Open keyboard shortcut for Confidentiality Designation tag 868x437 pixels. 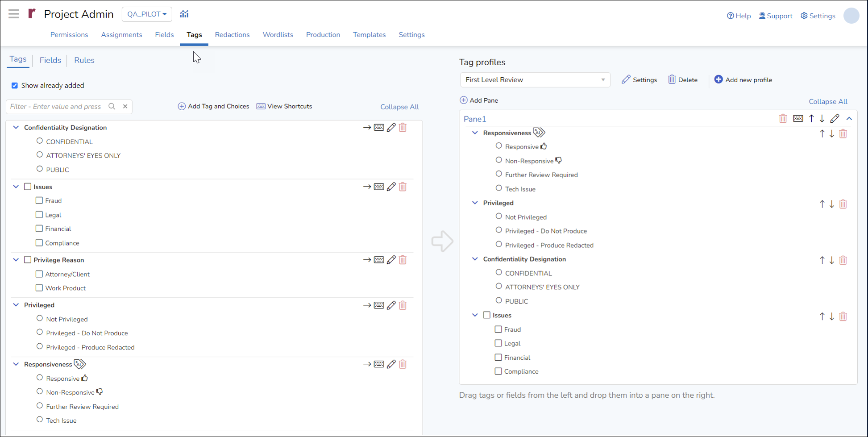tap(379, 127)
